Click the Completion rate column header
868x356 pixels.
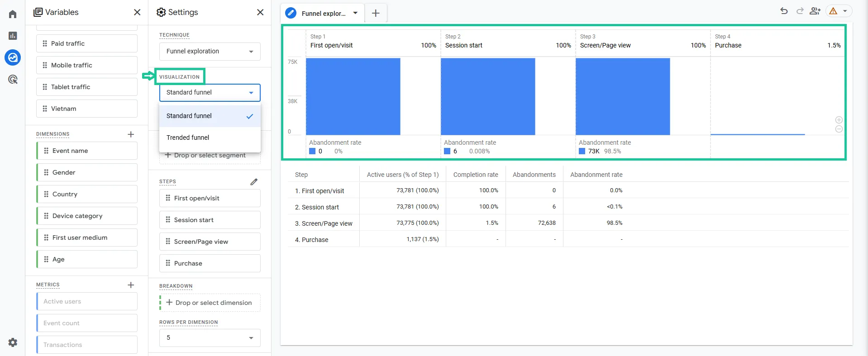click(x=476, y=175)
